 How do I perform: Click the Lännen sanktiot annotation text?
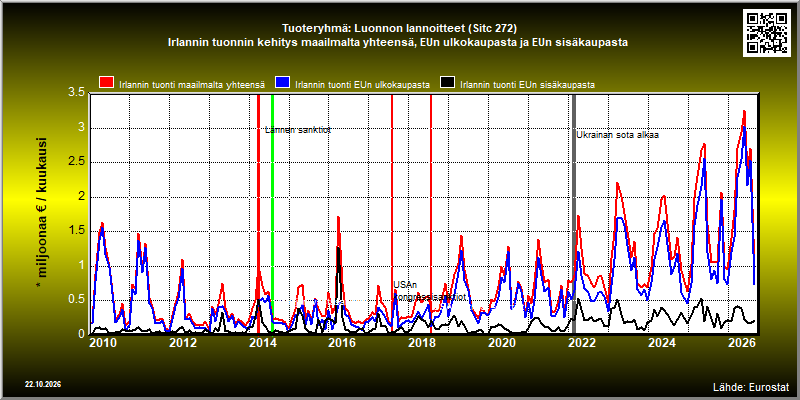point(298,130)
